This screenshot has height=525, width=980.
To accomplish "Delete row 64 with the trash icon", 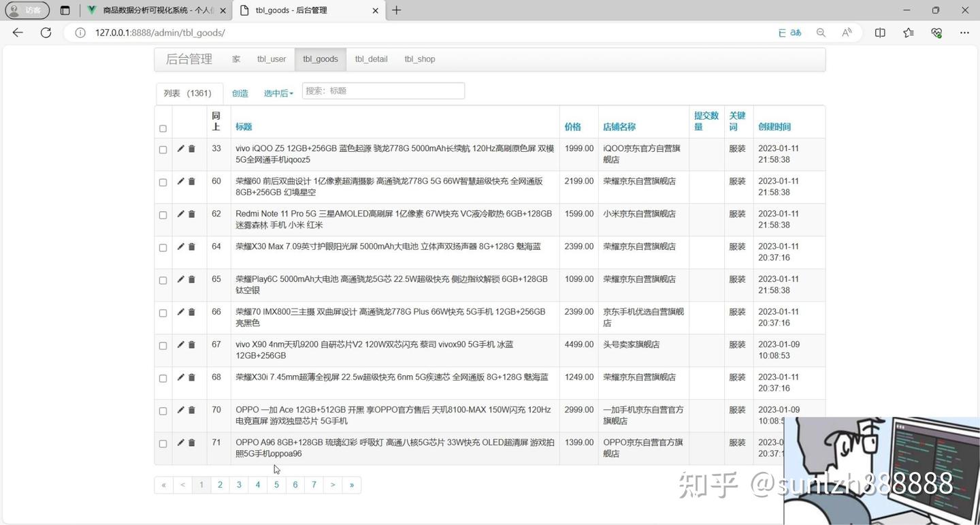I will [x=192, y=246].
